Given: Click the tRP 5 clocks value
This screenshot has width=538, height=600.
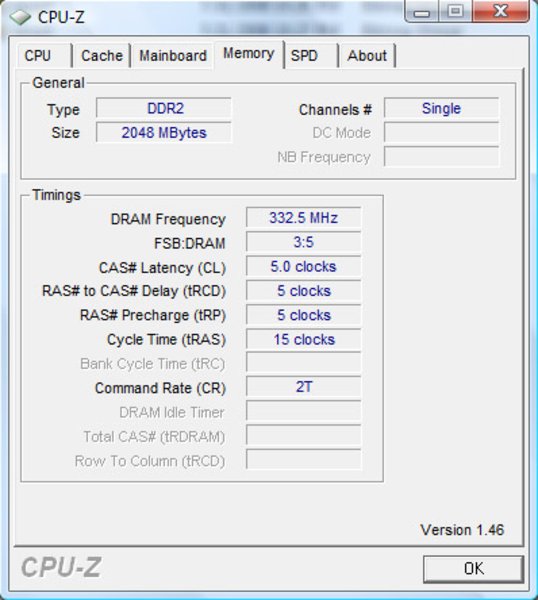Looking at the screenshot, I should (303, 315).
